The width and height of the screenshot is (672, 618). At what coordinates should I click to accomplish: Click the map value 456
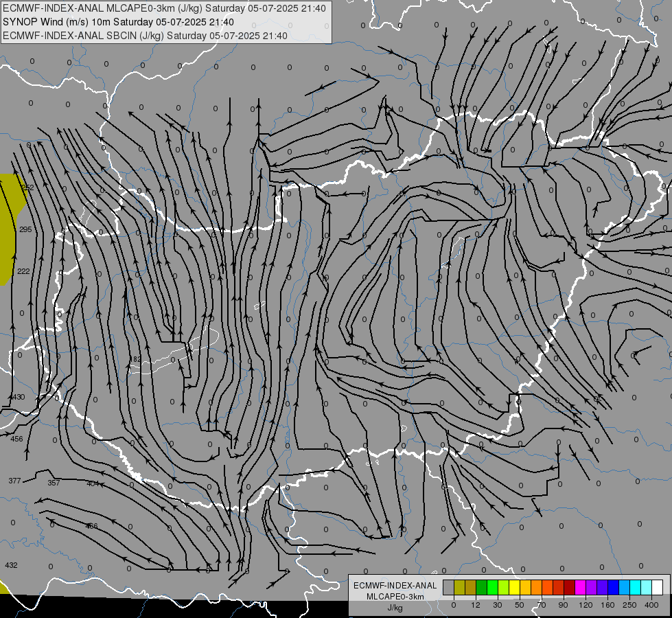[16, 439]
